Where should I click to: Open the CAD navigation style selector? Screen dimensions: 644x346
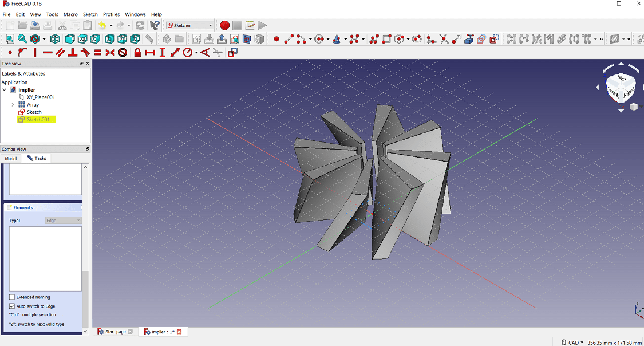(572, 343)
